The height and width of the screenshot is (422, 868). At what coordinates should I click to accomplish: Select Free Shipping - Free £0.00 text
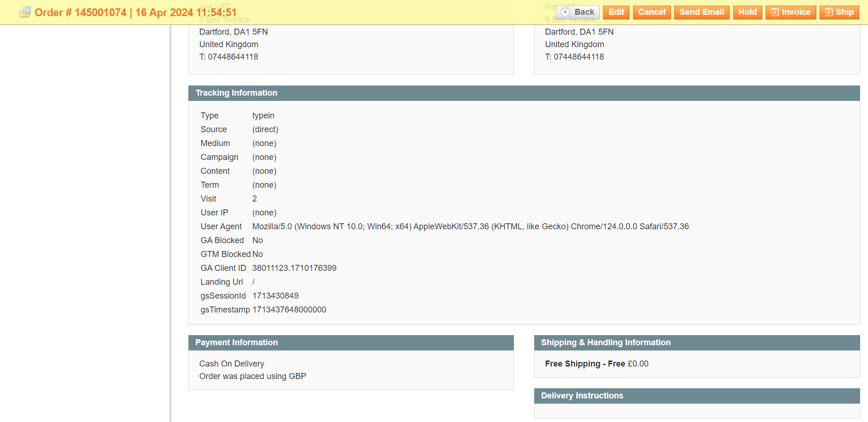coord(597,364)
